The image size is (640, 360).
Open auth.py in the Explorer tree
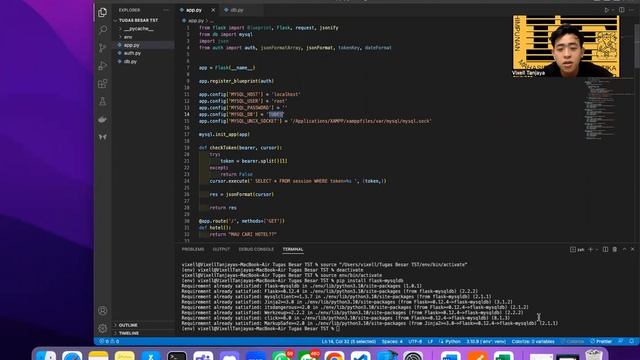point(132,53)
